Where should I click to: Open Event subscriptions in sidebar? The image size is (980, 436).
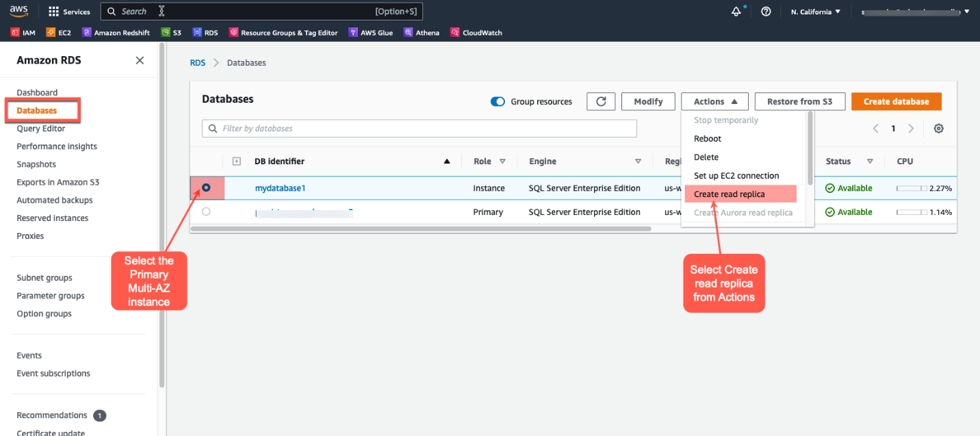[x=53, y=373]
